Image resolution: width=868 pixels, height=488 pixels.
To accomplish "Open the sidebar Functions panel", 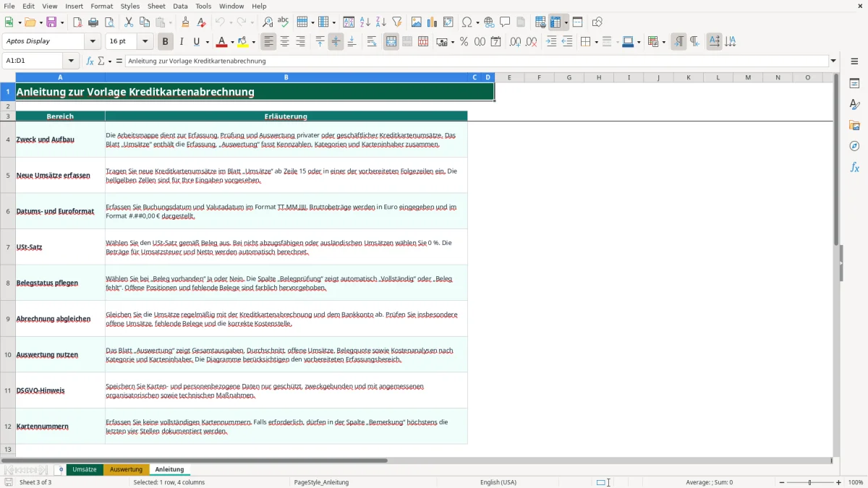I will point(854,167).
